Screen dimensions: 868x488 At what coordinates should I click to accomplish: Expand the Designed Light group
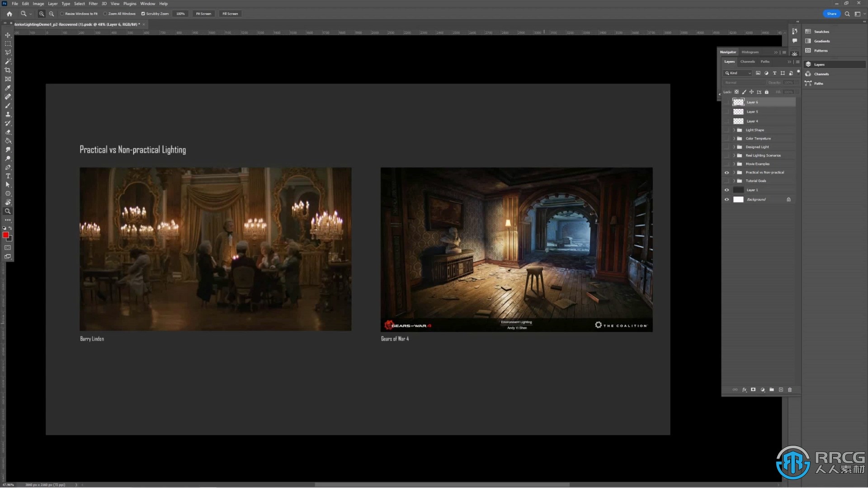click(734, 147)
